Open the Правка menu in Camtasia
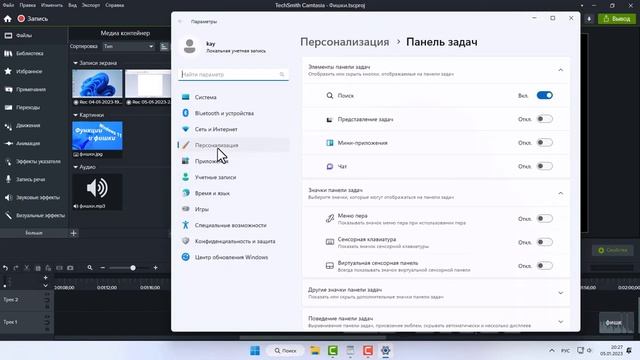The height and width of the screenshot is (360, 640). (27, 5)
